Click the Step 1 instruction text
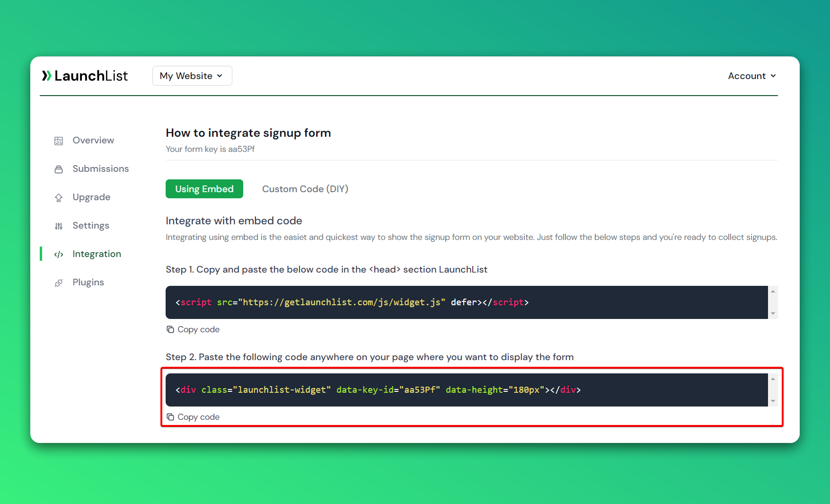The image size is (830, 504). pyautogui.click(x=327, y=269)
